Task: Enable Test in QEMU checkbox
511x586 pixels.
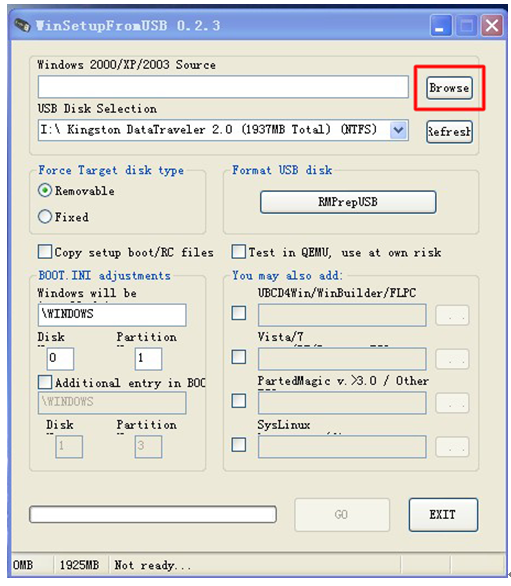Action: click(238, 252)
